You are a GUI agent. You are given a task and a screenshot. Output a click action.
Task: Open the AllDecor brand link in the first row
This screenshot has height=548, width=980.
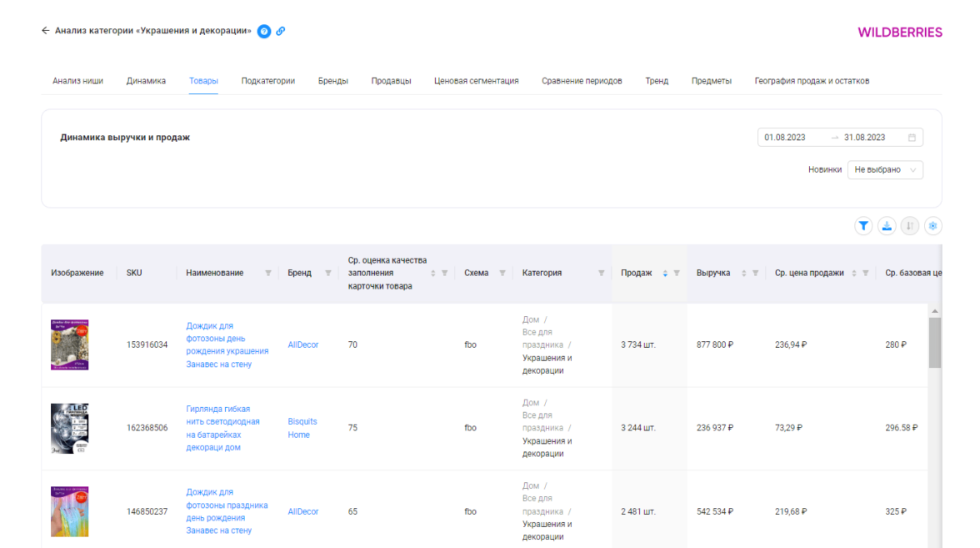pos(303,344)
